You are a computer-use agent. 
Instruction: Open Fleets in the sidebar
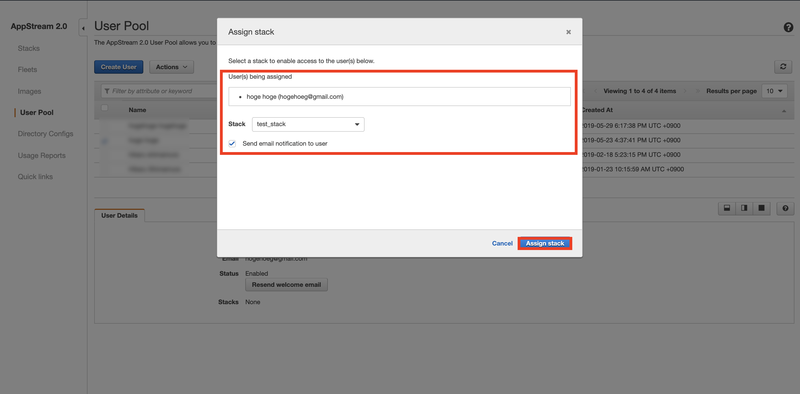point(28,69)
